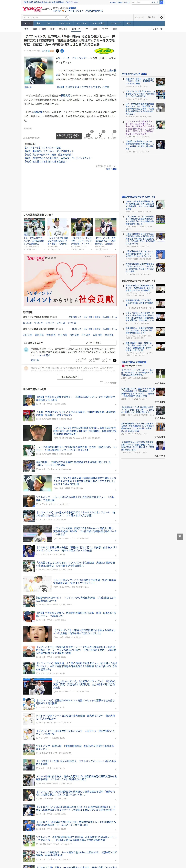The image size is (186, 868).
Task: Select the 速報 navigation tab
Action: 38,24
